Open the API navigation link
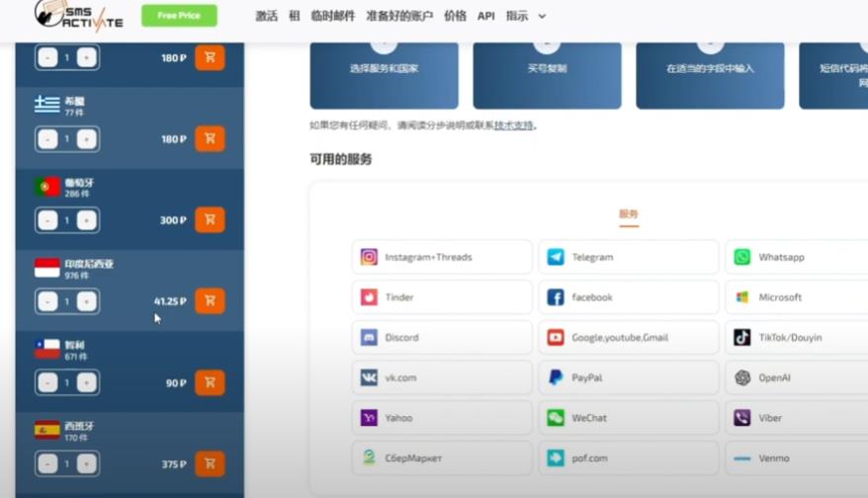Image resolution: width=868 pixels, height=498 pixels. [486, 16]
